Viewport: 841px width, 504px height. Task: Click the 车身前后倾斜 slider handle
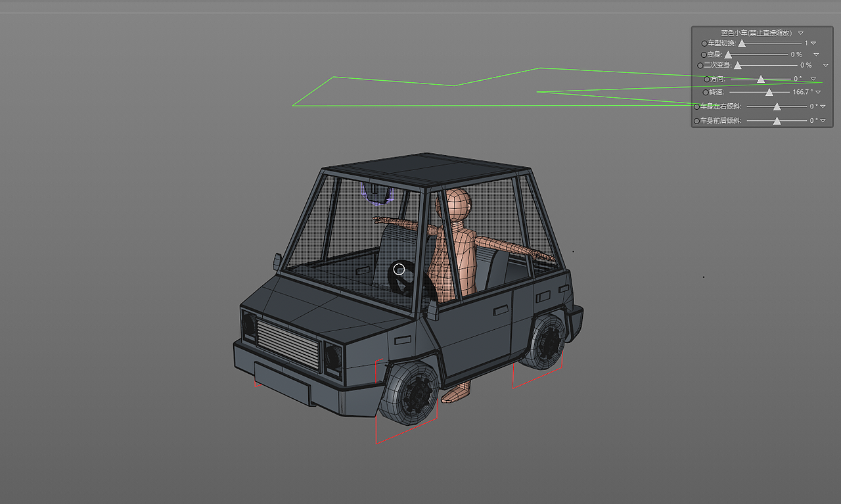click(777, 121)
